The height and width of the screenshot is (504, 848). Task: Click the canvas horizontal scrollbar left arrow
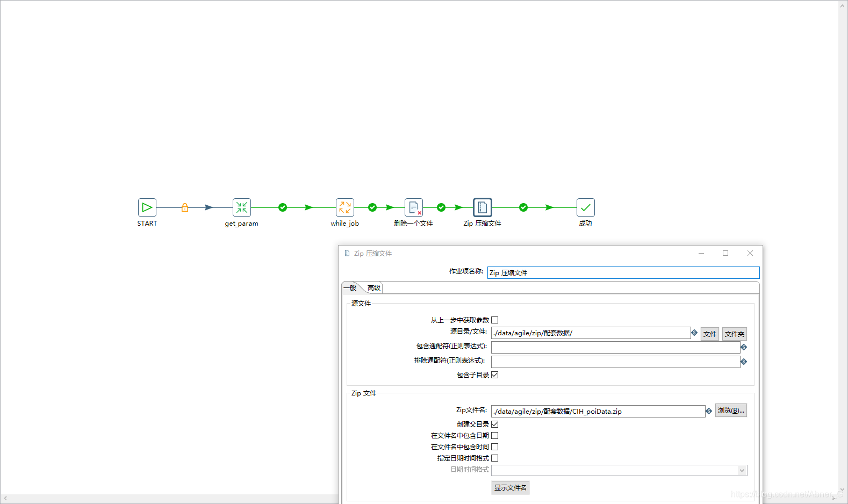tap(5, 499)
